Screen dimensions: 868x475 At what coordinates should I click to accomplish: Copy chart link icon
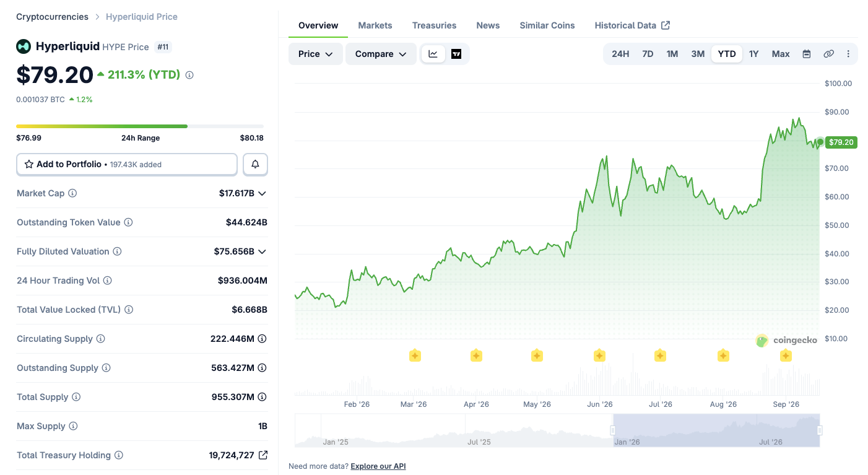click(x=828, y=54)
